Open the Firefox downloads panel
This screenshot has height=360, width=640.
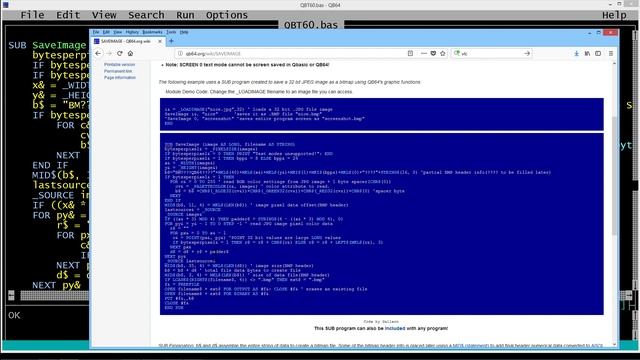pyautogui.click(x=576, y=53)
